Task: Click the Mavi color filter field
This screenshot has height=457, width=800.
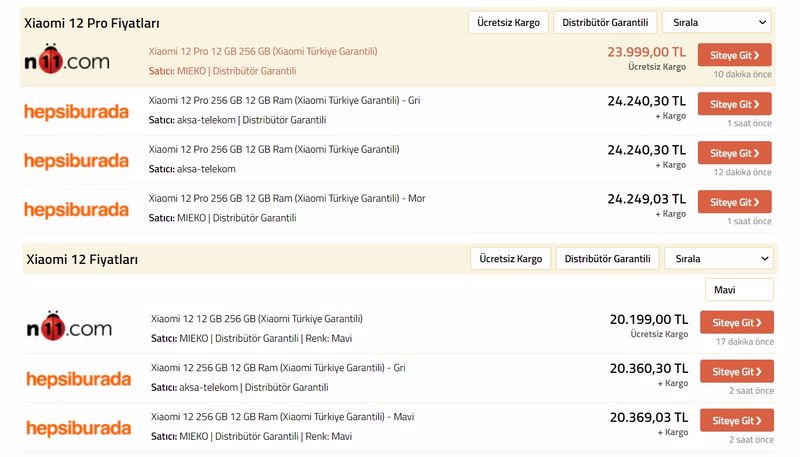Action: click(739, 290)
